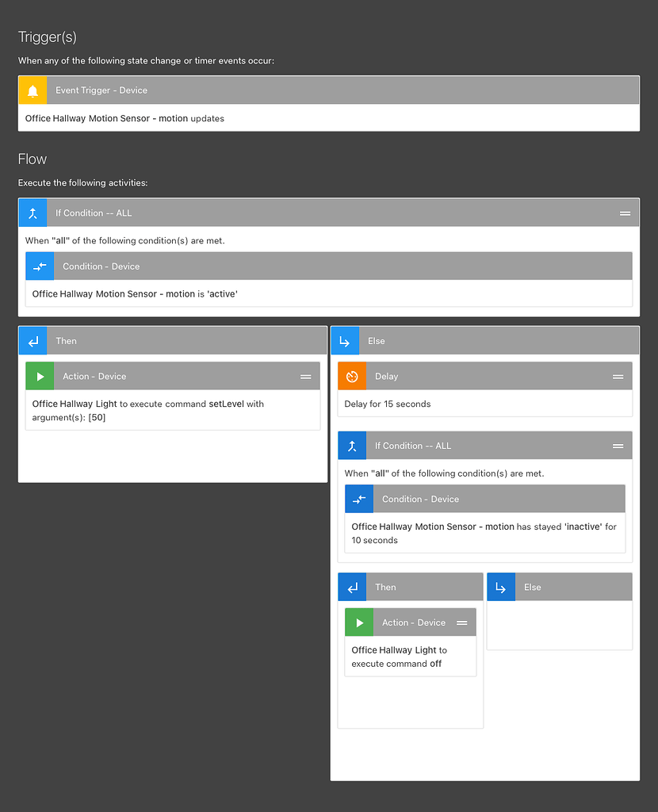Open the drag handle menu on top If Condition
658x812 pixels.
625,213
